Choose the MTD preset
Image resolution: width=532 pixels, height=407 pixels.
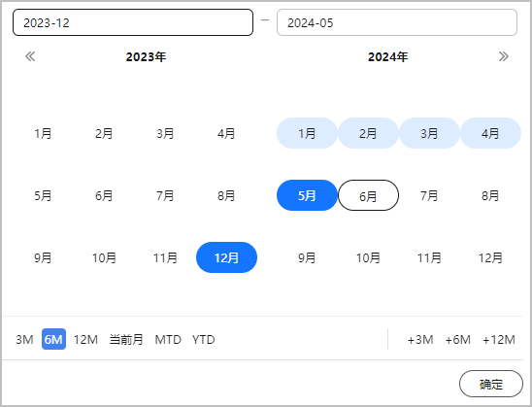click(x=168, y=339)
